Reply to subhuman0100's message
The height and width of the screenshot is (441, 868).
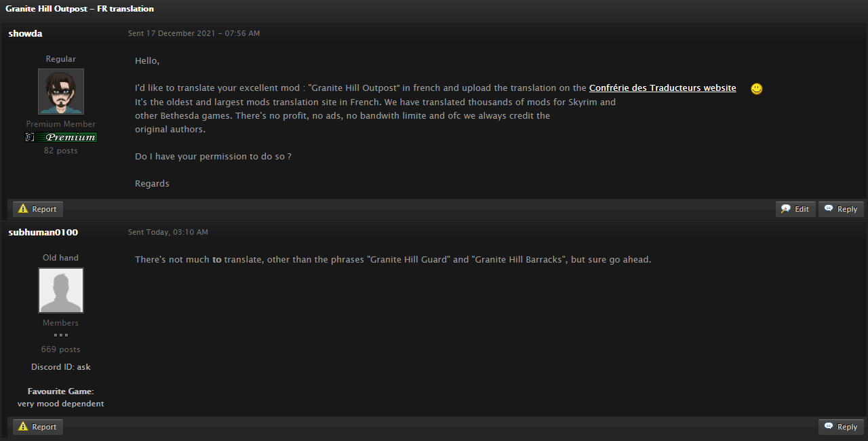click(841, 427)
